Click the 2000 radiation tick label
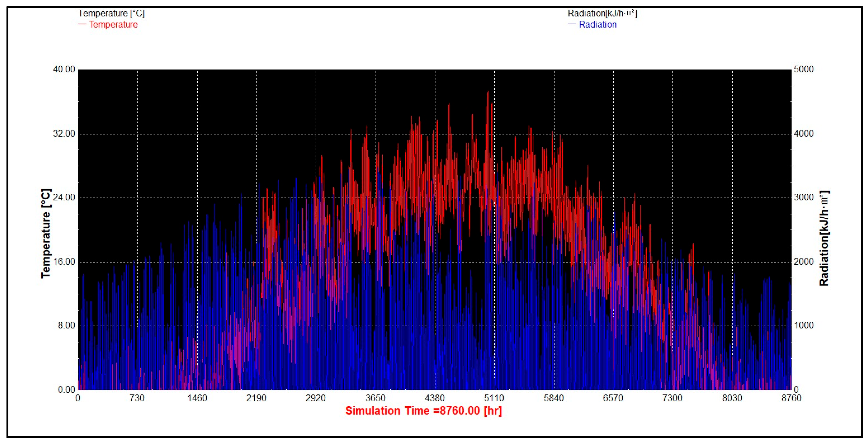This screenshot has width=868, height=443. (x=804, y=262)
